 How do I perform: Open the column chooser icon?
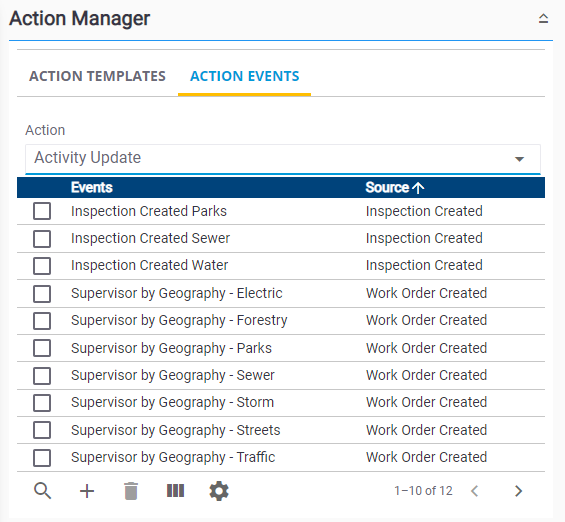coord(175,491)
